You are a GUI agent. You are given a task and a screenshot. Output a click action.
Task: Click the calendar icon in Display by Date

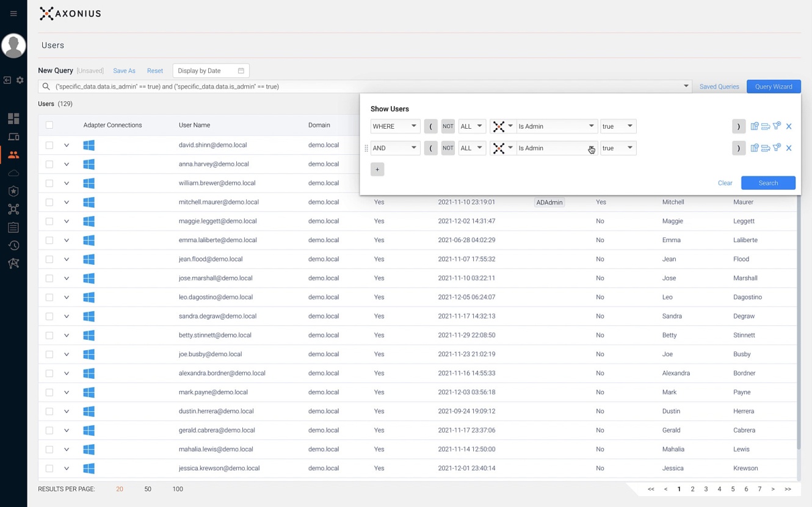[x=241, y=71]
